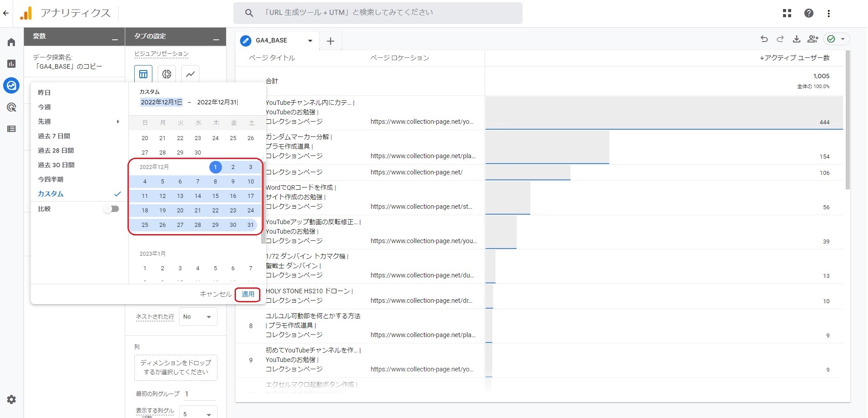Click the ディメンションをドロップ drop zone
The width and height of the screenshot is (868, 418).
[x=176, y=367]
